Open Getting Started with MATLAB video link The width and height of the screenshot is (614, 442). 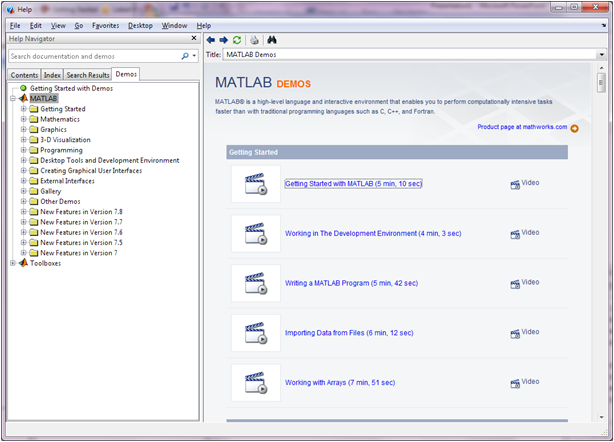click(x=353, y=184)
